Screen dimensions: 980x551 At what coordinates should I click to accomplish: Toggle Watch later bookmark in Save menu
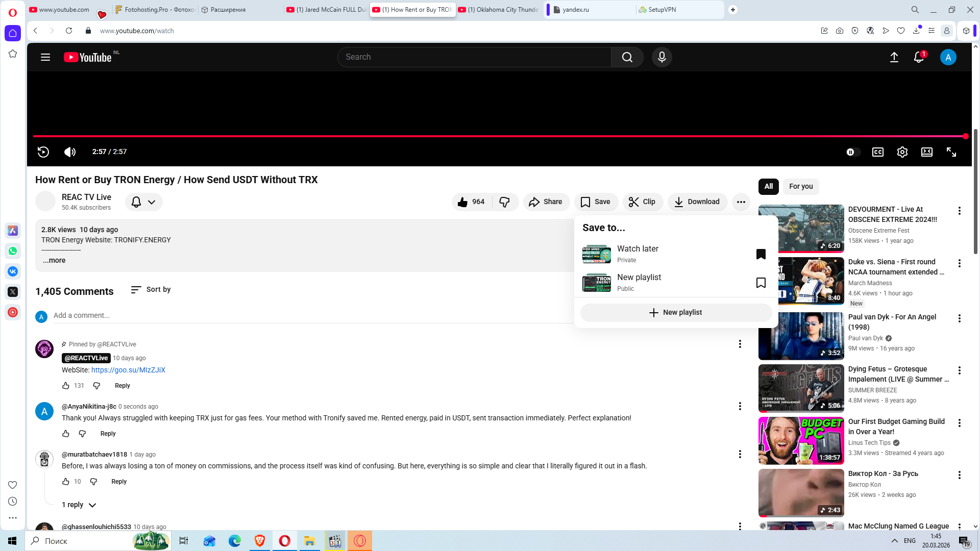tap(761, 254)
